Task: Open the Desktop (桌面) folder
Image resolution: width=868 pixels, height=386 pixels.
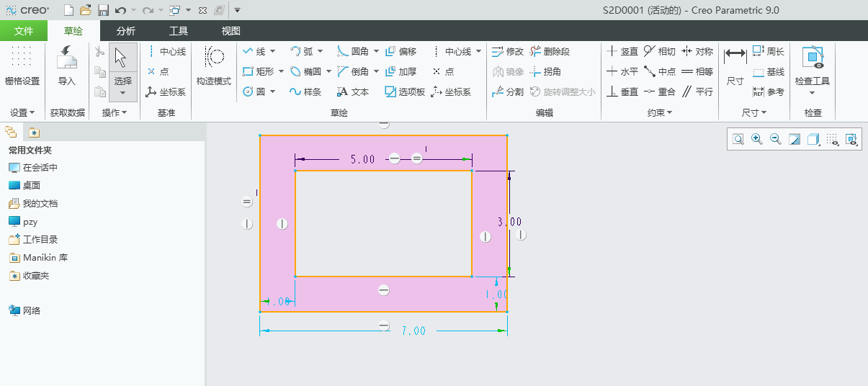Action: point(24,186)
